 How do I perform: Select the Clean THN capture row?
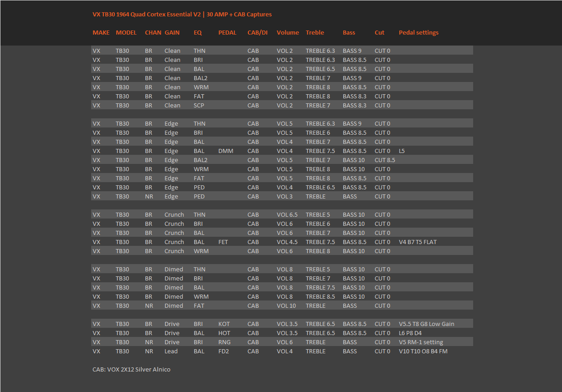point(282,51)
